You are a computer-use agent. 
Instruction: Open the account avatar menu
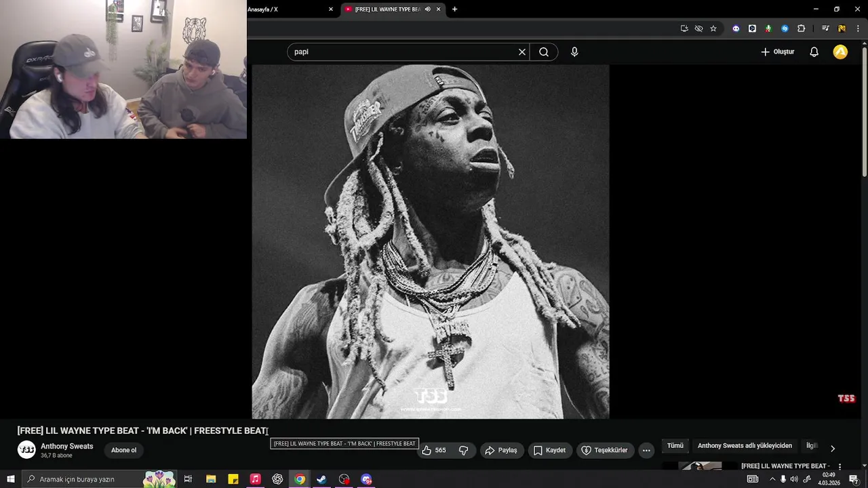(840, 52)
